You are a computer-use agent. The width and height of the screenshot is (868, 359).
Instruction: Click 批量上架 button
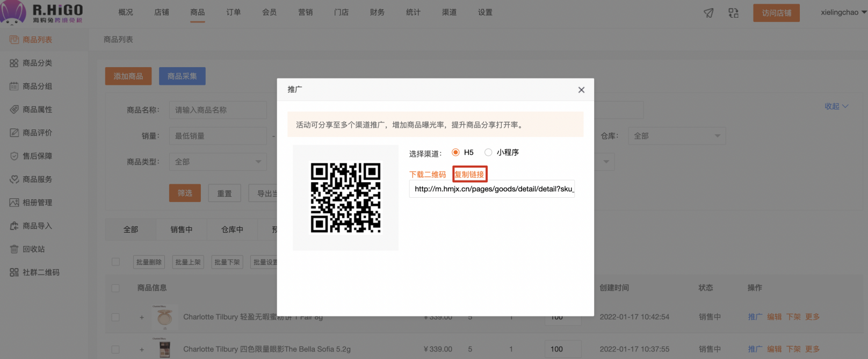(188, 262)
